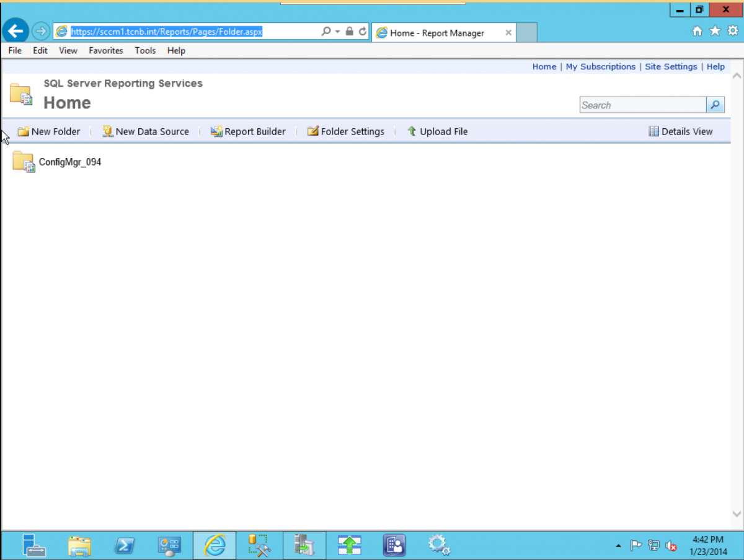The image size is (744, 560).
Task: Click the muted volume tray icon
Action: point(671,546)
